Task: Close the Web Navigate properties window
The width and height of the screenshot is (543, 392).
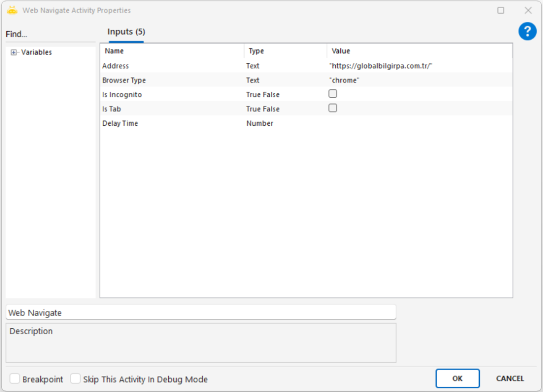Action: (x=528, y=11)
